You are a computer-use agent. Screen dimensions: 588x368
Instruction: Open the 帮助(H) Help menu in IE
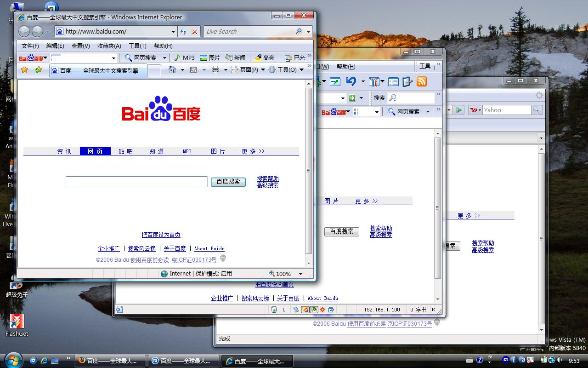163,46
